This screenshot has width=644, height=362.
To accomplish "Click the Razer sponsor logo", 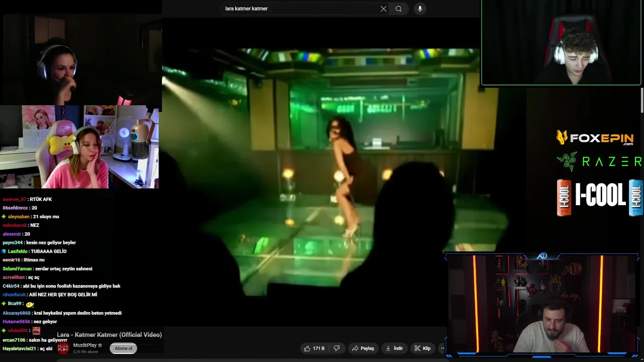I will pos(599,161).
